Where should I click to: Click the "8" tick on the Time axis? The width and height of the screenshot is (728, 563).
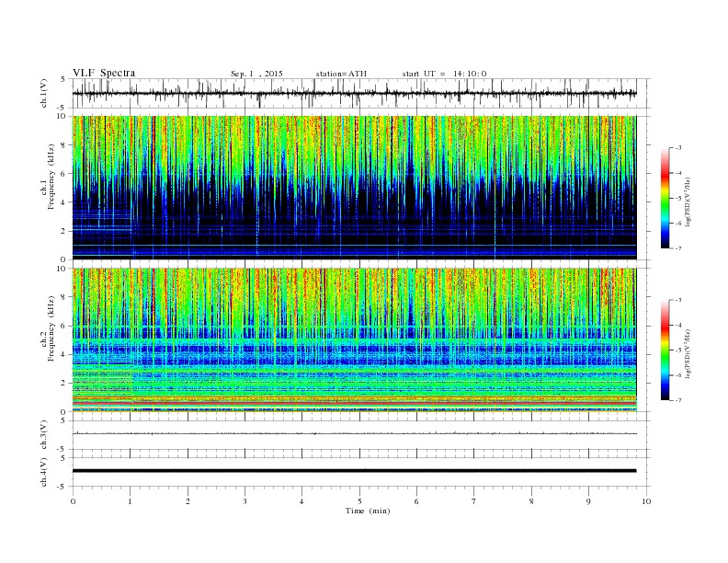[531, 501]
